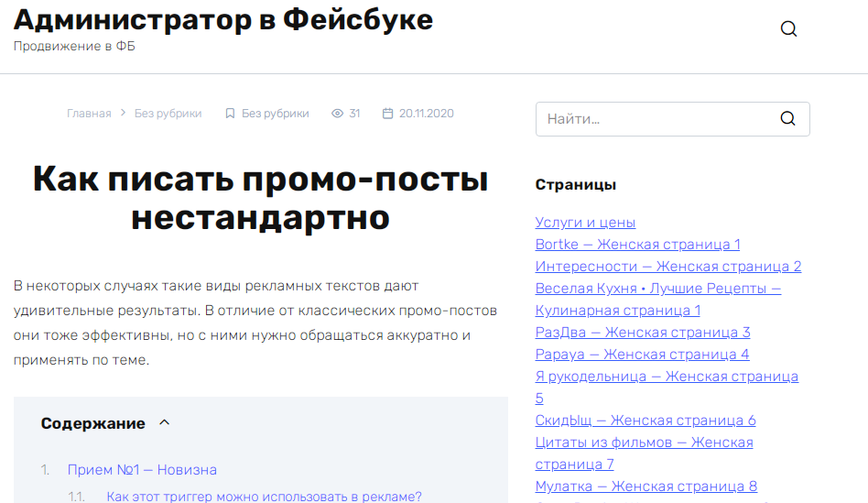Click the Страницы sidebar heading
Screen dimensions: 868x503
576,184
